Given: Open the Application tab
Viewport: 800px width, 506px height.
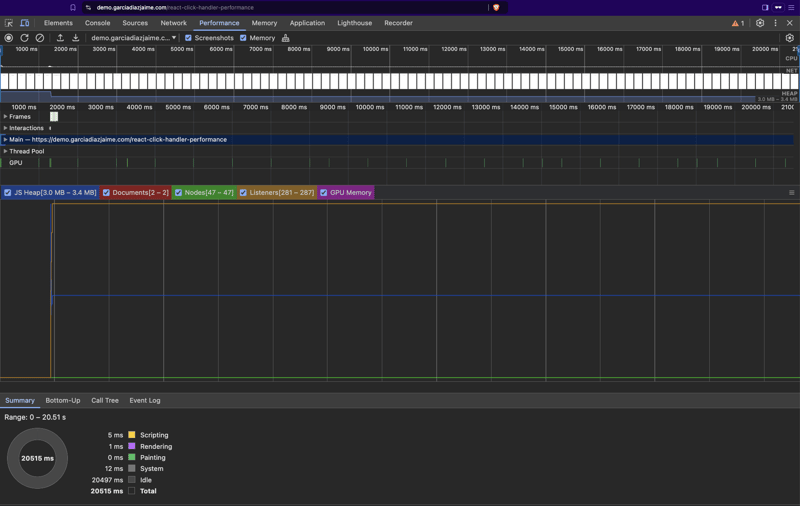Looking at the screenshot, I should (307, 23).
